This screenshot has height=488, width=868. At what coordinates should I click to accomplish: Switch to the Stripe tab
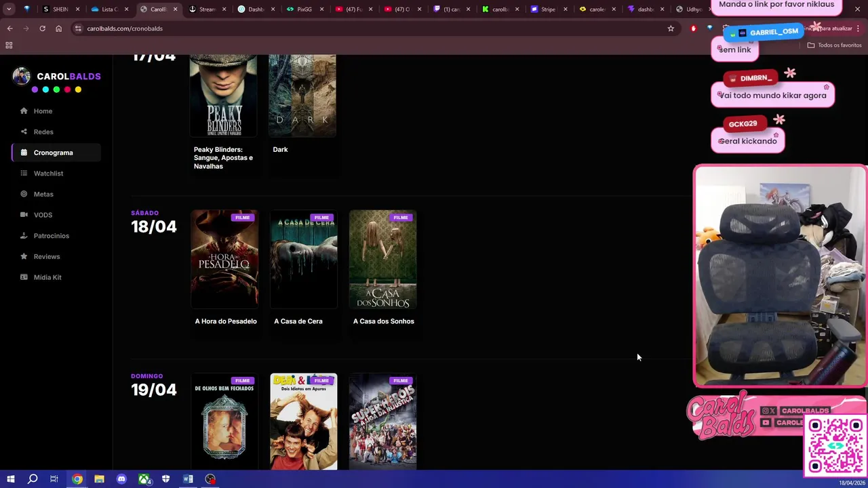pyautogui.click(x=548, y=9)
